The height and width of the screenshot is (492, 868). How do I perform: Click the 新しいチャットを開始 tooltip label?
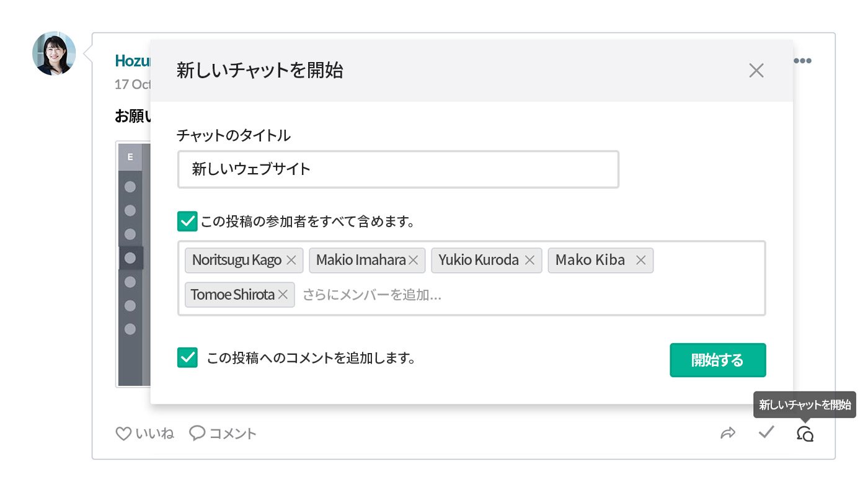(x=804, y=404)
